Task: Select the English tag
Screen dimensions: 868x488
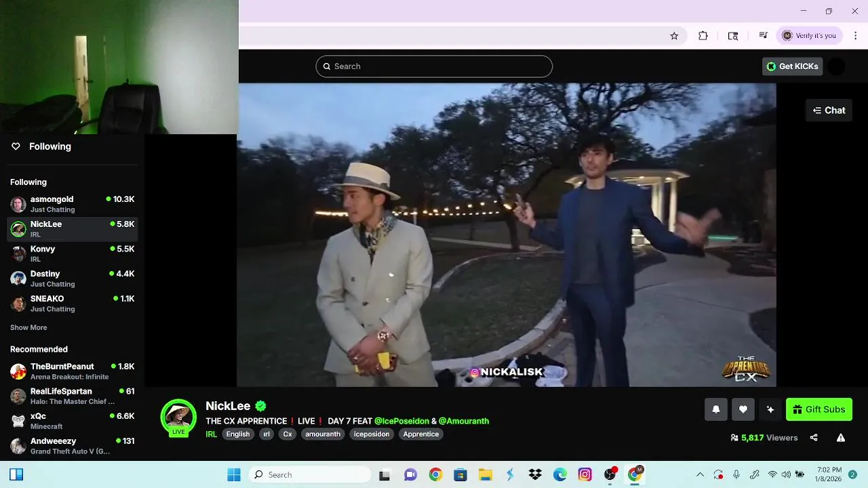Action: coord(238,434)
